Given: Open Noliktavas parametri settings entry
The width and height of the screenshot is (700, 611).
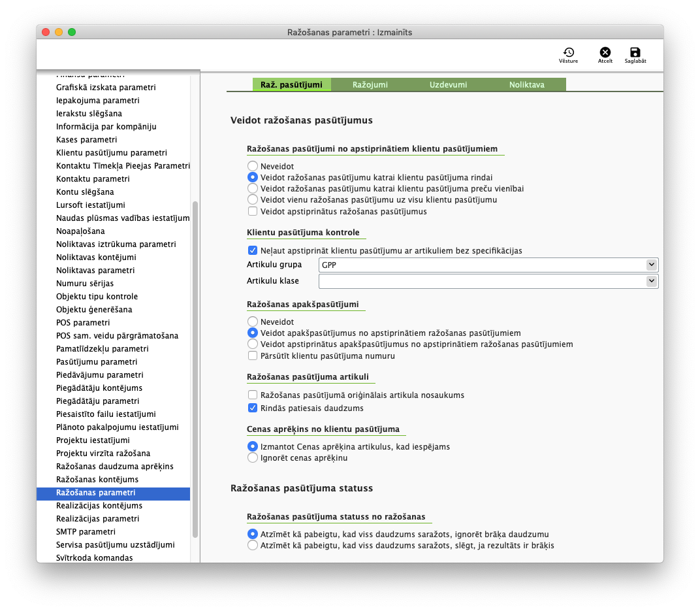Looking at the screenshot, I should pos(95,271).
